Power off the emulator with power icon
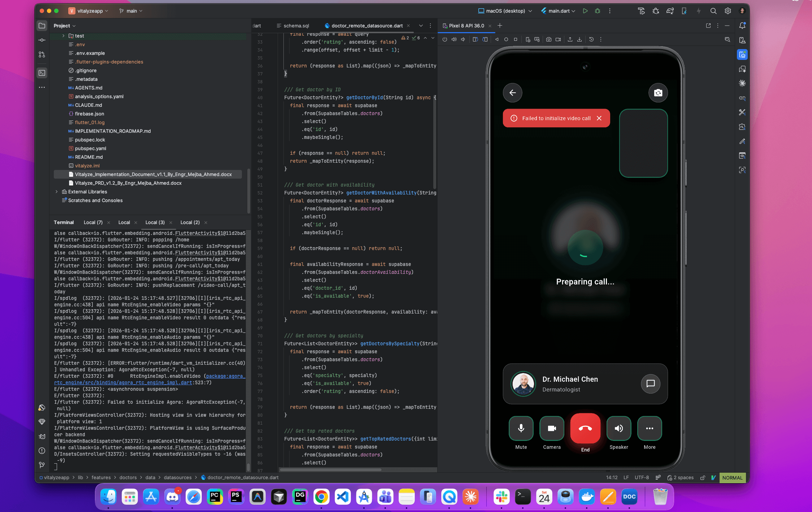812x512 pixels. [x=445, y=39]
